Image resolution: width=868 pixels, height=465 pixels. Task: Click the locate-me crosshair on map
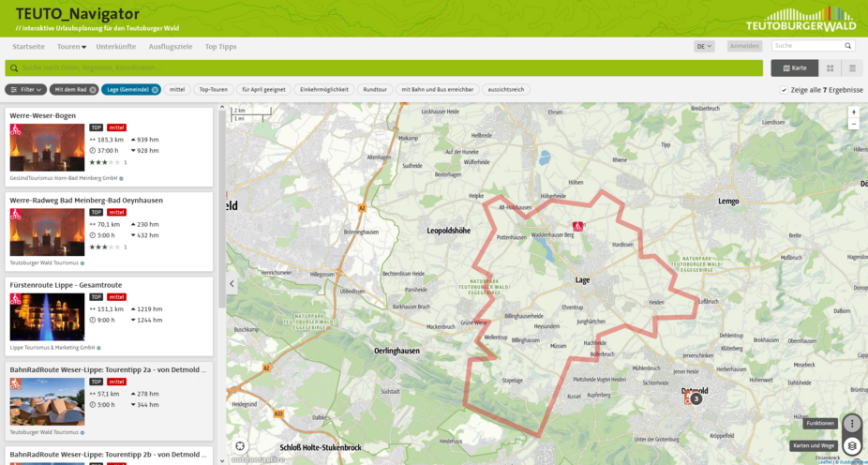240,446
